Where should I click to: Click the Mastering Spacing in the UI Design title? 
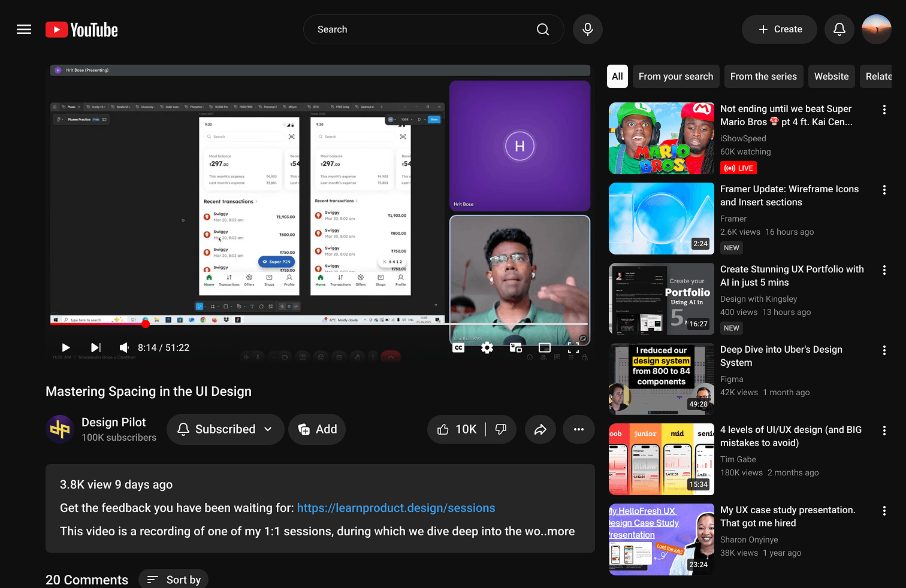click(149, 392)
